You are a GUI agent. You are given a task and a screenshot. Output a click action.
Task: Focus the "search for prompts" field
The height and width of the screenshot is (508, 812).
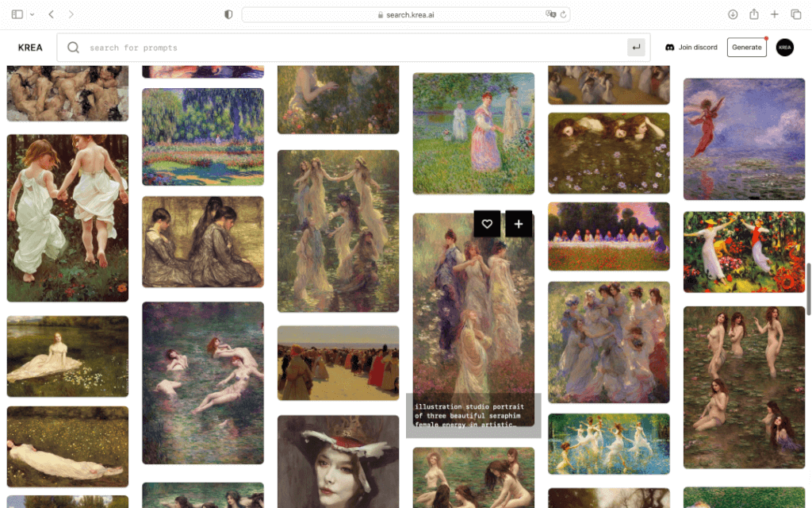click(354, 48)
